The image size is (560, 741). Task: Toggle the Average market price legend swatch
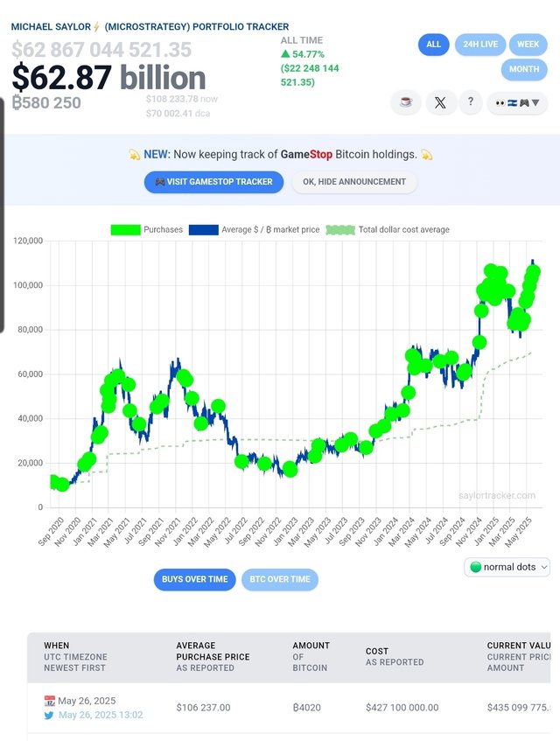203,230
